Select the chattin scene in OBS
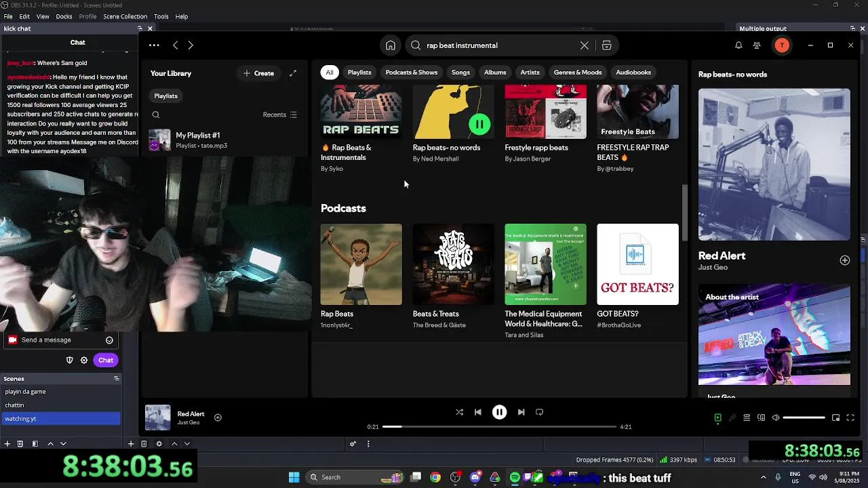Image resolution: width=868 pixels, height=488 pixels. (x=61, y=405)
